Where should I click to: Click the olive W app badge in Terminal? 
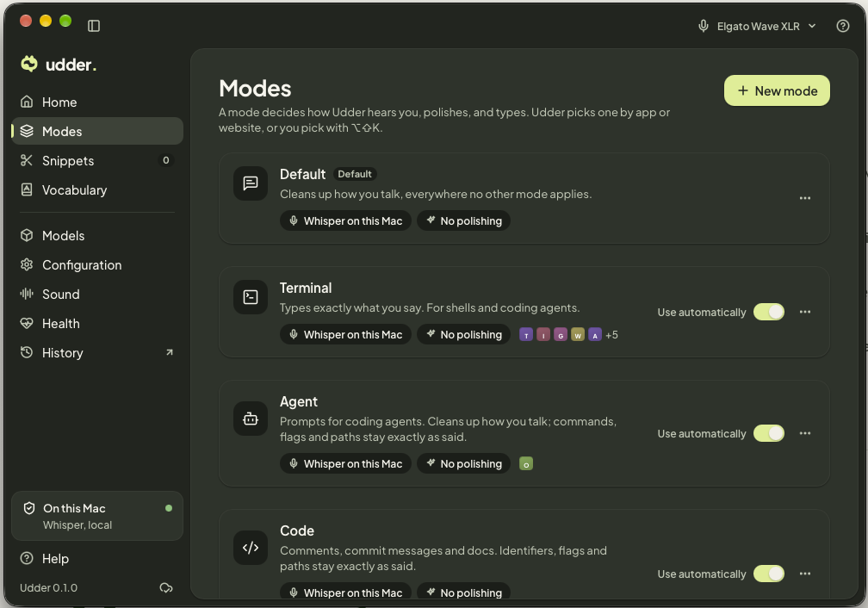[577, 335]
